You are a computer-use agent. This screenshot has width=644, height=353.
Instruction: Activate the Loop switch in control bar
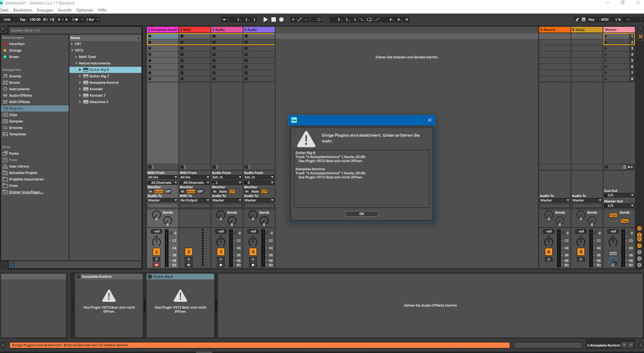[369, 20]
